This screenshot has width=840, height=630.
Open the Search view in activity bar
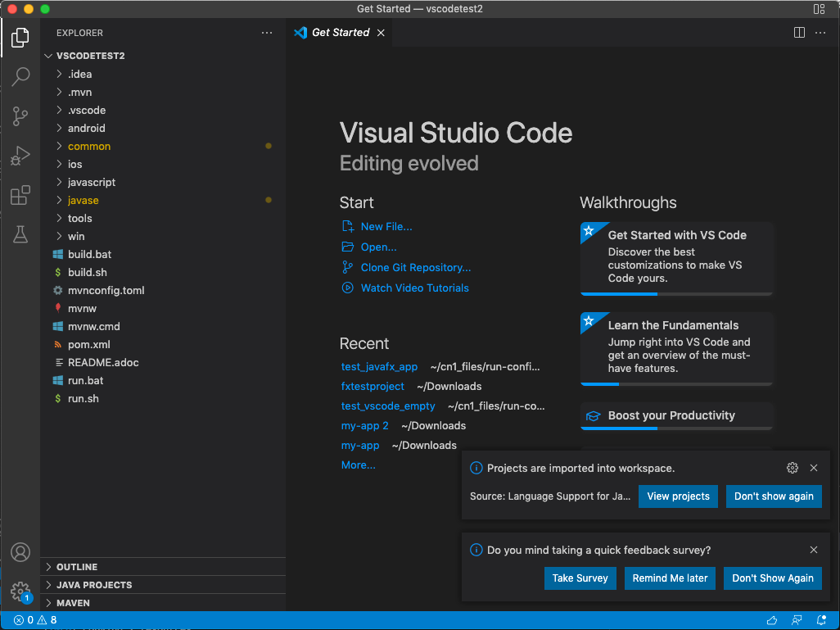pyautogui.click(x=20, y=77)
